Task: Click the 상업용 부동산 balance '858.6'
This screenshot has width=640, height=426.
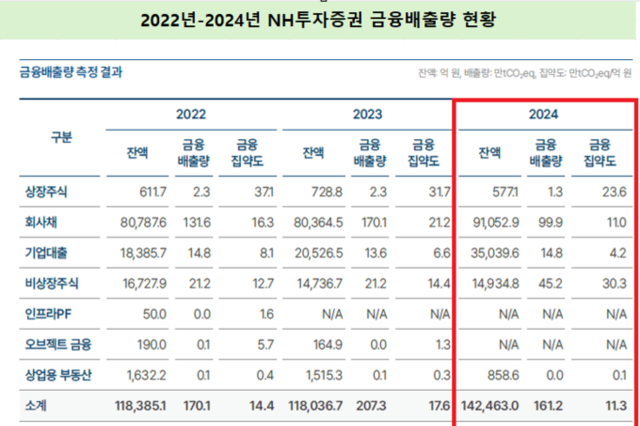Action: pos(503,375)
